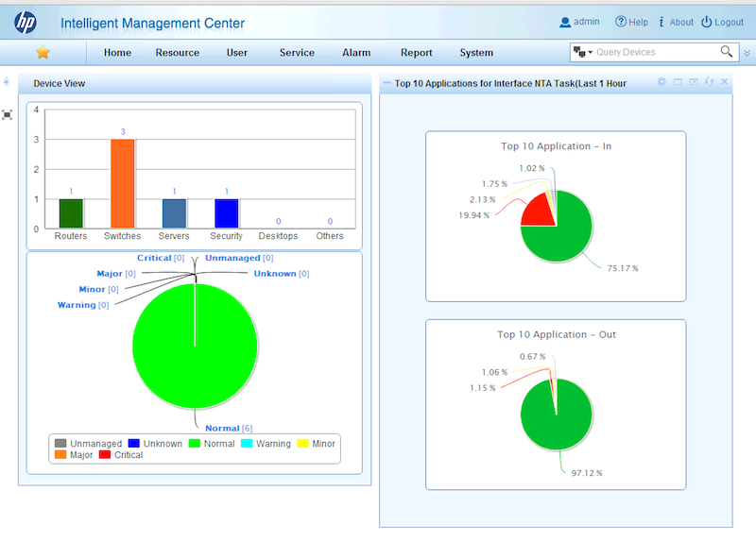Screen dimensions: 756x559
Task: Click the orange Switches bar
Action: 123,183
